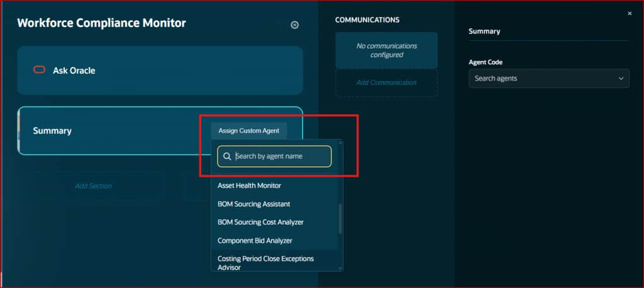Focus the Search by agent name field
This screenshot has height=288, width=644.
[274, 157]
